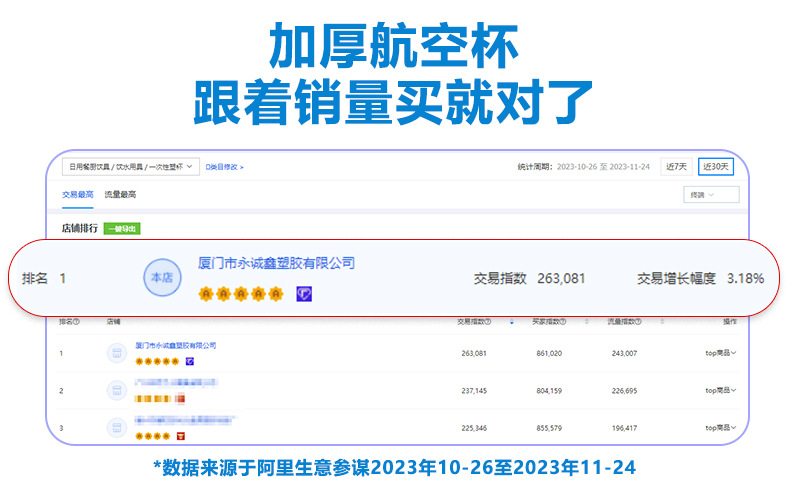Click the 本店 circle badge in highlighted row

point(162,278)
